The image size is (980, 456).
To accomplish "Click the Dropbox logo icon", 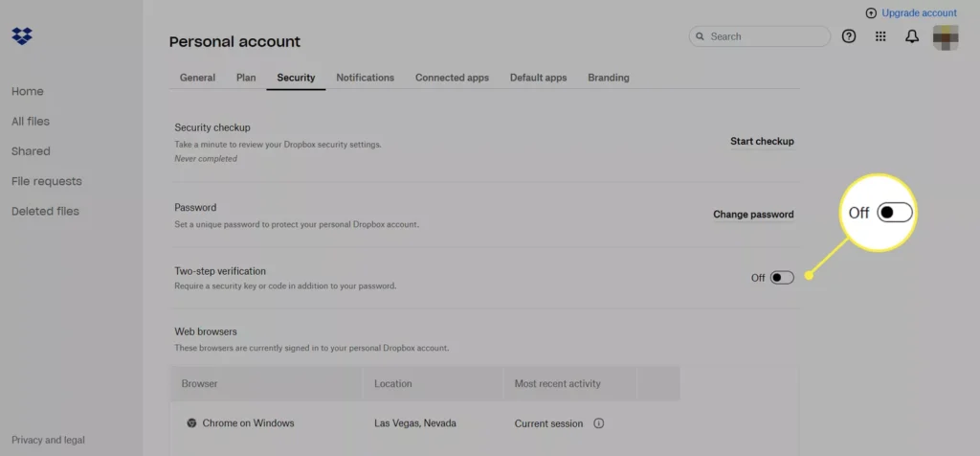I will [22, 36].
